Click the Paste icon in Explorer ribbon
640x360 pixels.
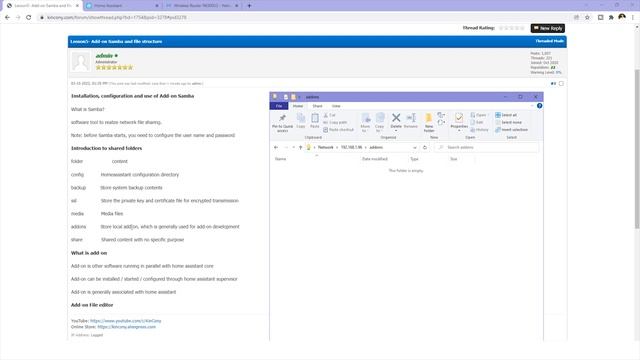(315, 121)
